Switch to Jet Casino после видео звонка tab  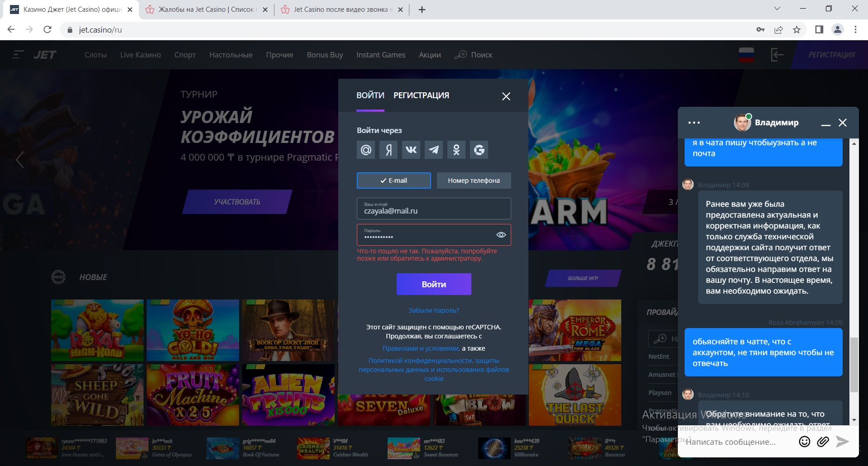pyautogui.click(x=341, y=10)
